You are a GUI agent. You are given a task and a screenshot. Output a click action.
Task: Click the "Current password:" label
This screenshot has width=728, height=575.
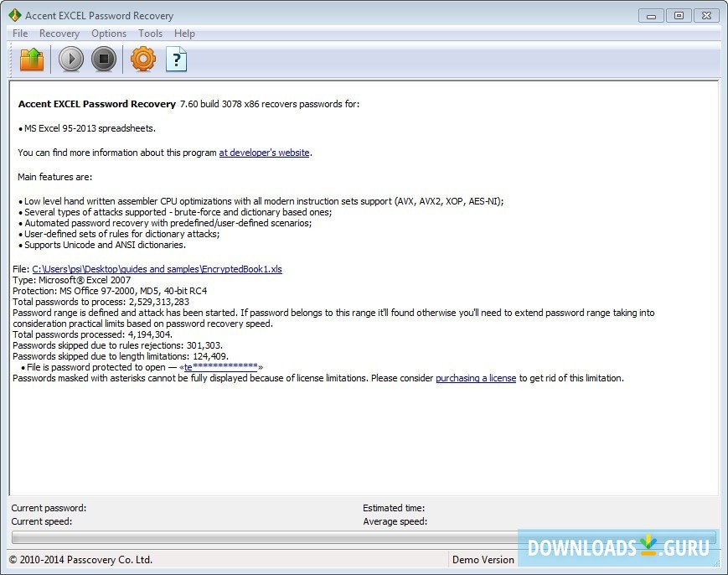(x=49, y=508)
